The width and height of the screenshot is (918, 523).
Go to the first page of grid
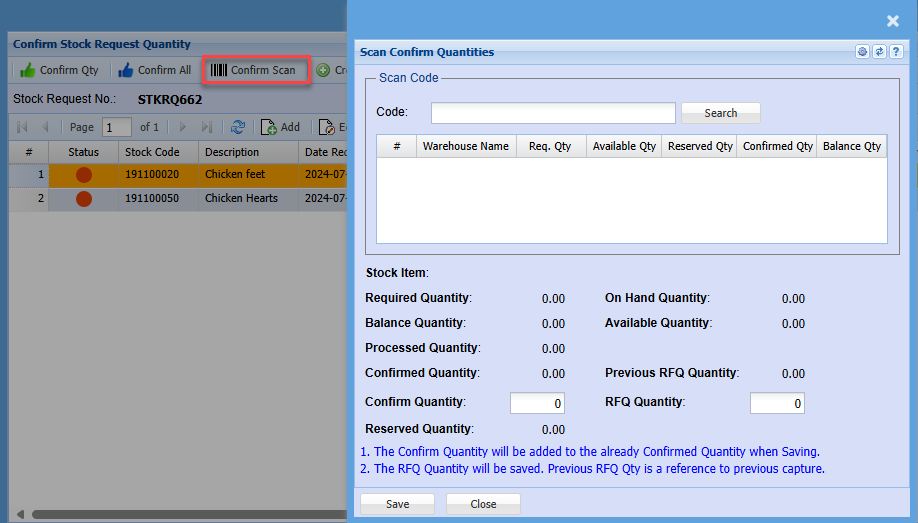[22, 127]
